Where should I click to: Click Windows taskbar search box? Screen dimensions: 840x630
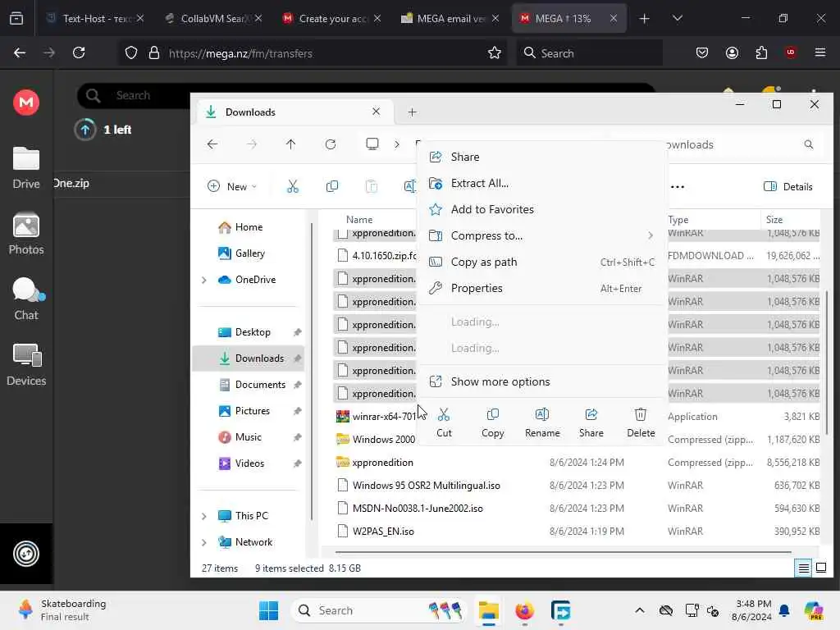(x=379, y=610)
